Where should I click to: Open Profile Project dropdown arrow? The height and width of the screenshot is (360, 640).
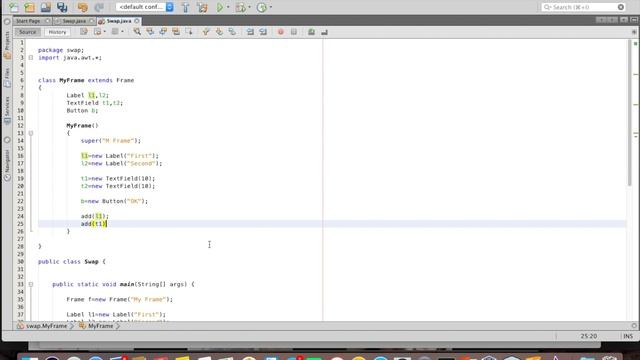point(271,7)
